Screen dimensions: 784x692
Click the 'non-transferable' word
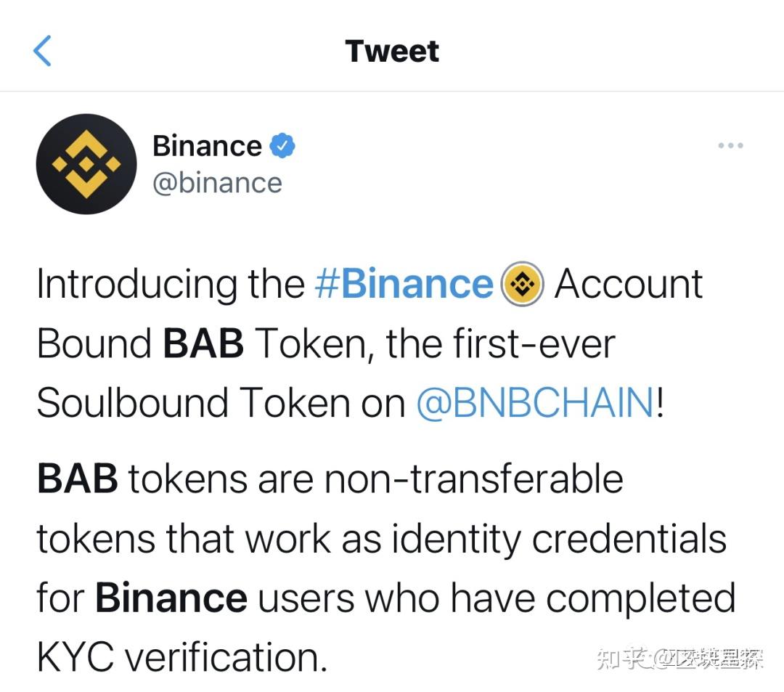click(473, 479)
